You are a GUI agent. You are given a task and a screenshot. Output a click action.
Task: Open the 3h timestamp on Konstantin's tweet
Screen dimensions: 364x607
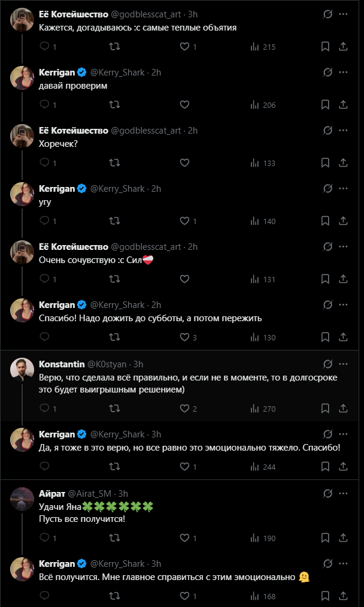[x=138, y=364]
